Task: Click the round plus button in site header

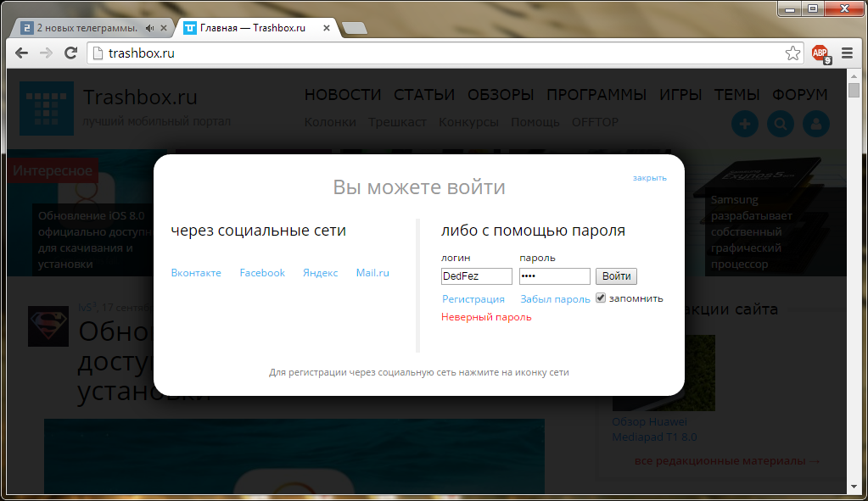Action: pyautogui.click(x=745, y=124)
